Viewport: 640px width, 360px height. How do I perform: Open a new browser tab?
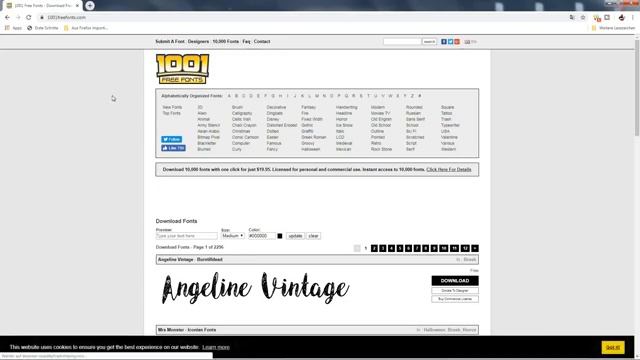pos(90,5)
